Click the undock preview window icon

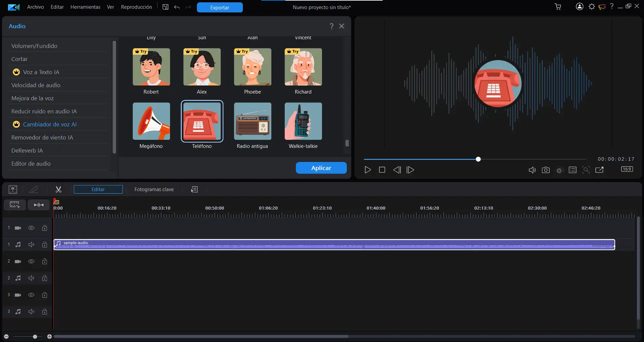click(x=599, y=170)
